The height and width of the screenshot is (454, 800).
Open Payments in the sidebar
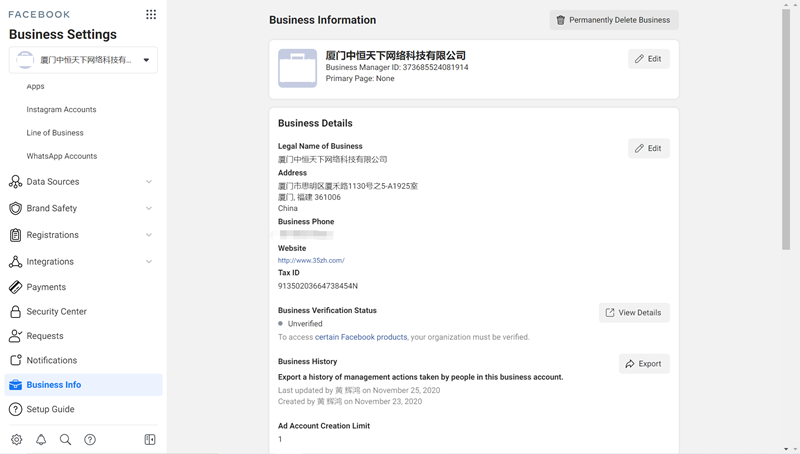pyautogui.click(x=46, y=287)
